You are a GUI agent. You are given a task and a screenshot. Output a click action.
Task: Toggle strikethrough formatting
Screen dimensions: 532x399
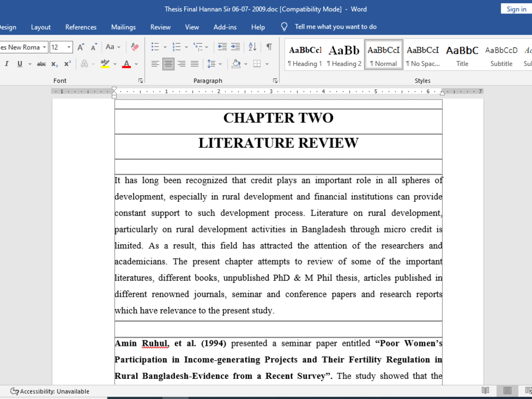click(41, 64)
